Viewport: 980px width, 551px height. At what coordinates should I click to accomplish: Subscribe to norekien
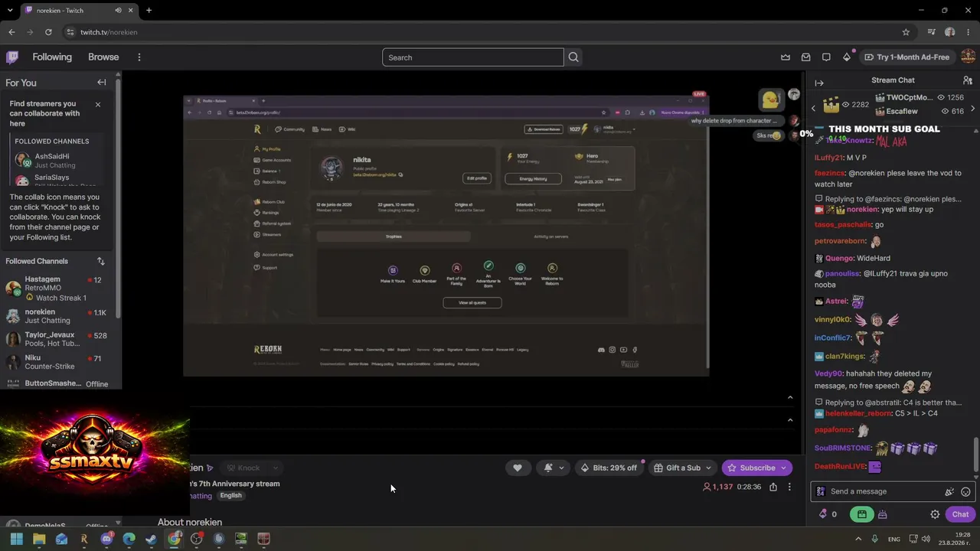(x=751, y=468)
